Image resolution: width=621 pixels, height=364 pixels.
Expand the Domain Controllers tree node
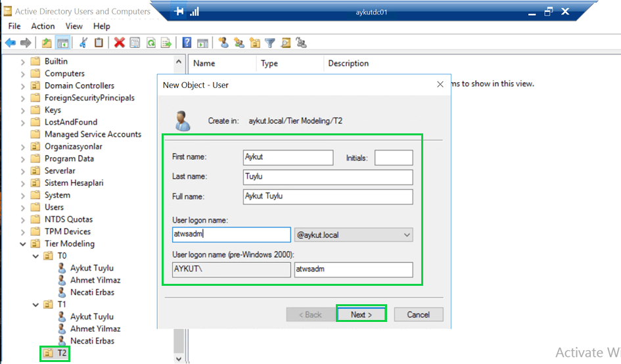pos(23,86)
